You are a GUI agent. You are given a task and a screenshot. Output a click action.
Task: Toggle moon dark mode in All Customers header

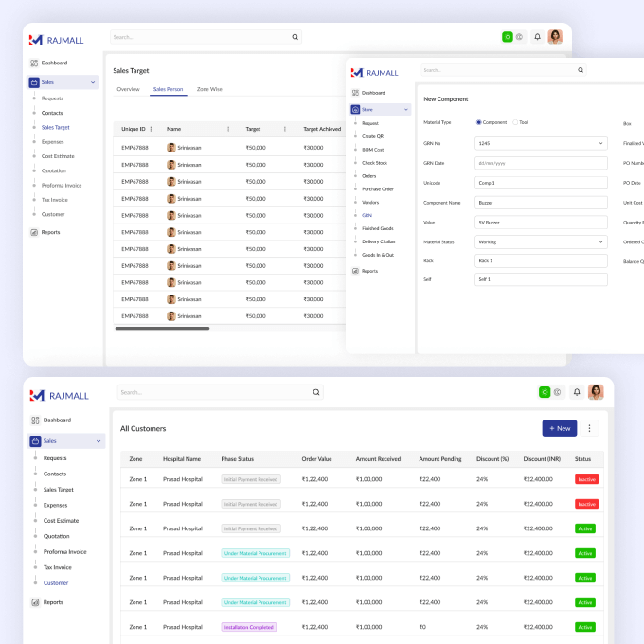[558, 392]
